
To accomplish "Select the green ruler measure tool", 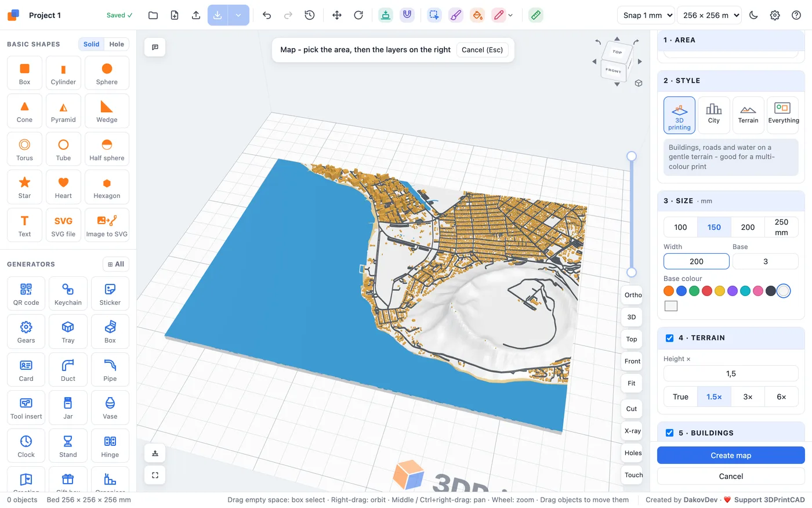I will tap(536, 15).
